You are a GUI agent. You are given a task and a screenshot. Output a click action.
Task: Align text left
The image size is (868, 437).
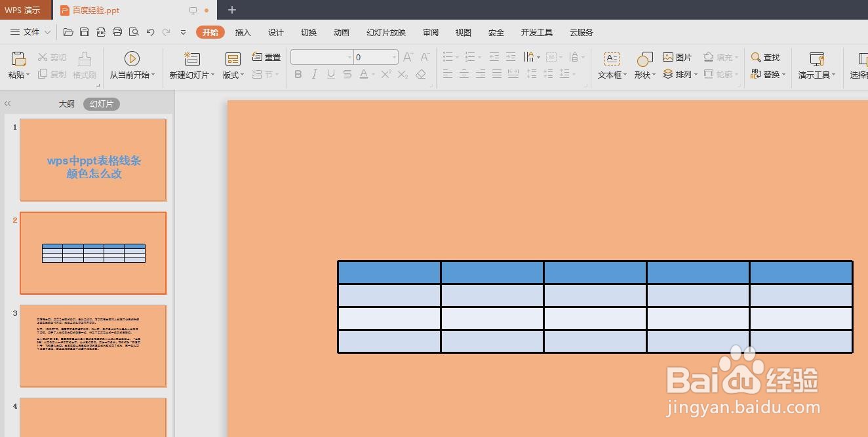[x=448, y=75]
